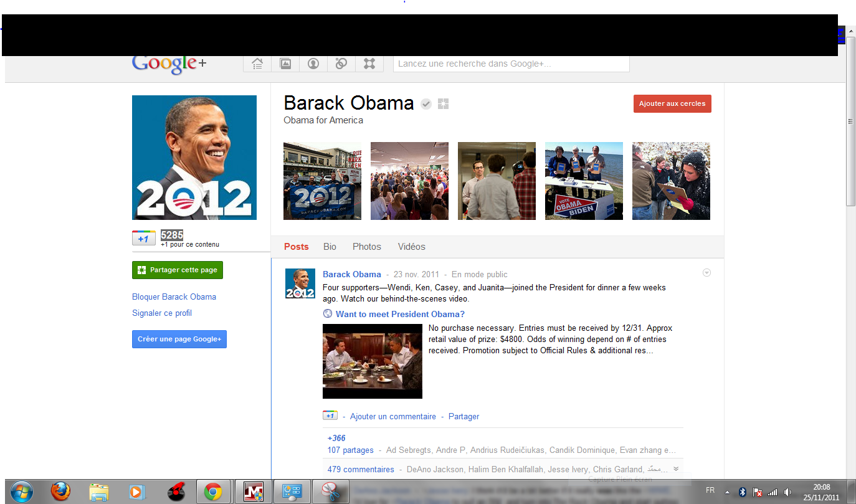Open Windows Explorer folder in taskbar
Image resolution: width=856 pixels, height=504 pixels.
click(99, 492)
